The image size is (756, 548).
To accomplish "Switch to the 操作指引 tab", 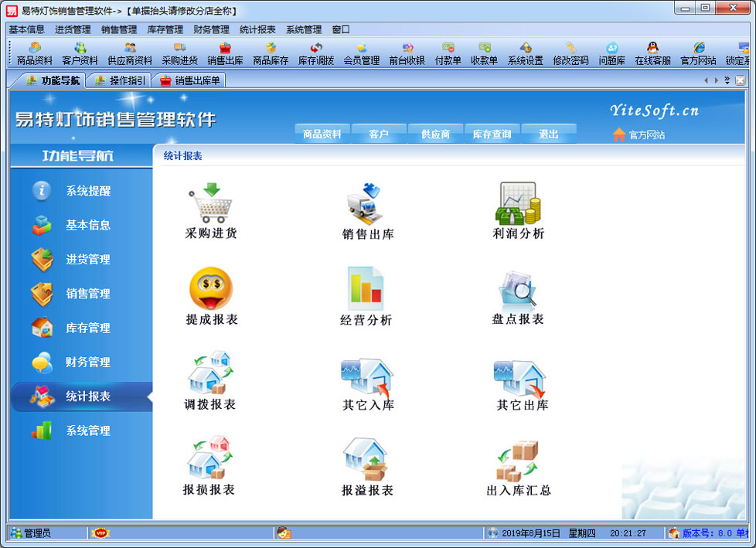I will [x=120, y=80].
